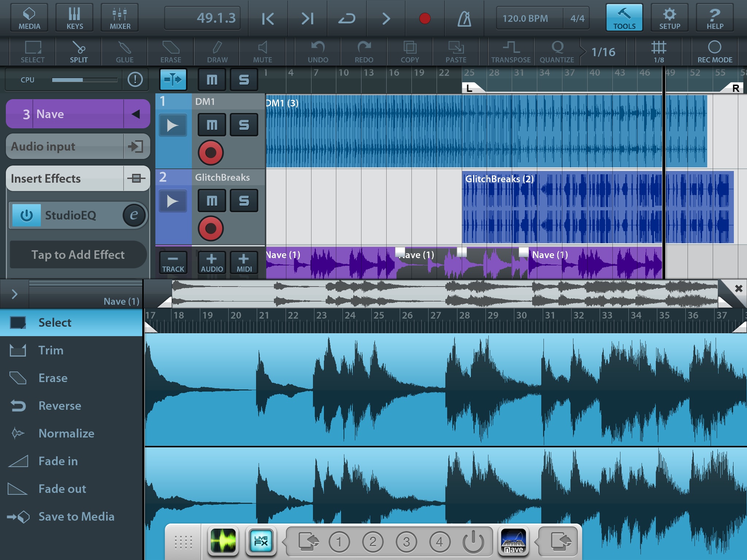Open the MEDIA browser

[29, 17]
